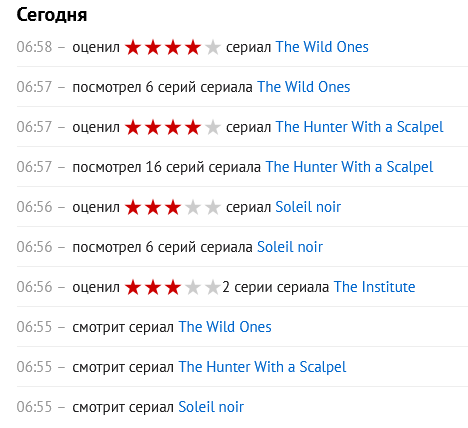Click the gray fifth star for The Wild Ones
Screen dimensions: 468x428
pos(213,47)
